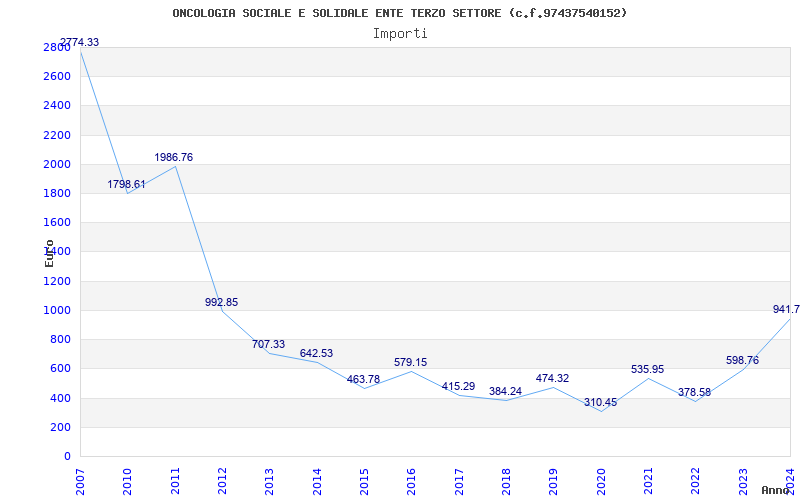Click the data label 579.15
The height and width of the screenshot is (500, 800).
point(411,362)
